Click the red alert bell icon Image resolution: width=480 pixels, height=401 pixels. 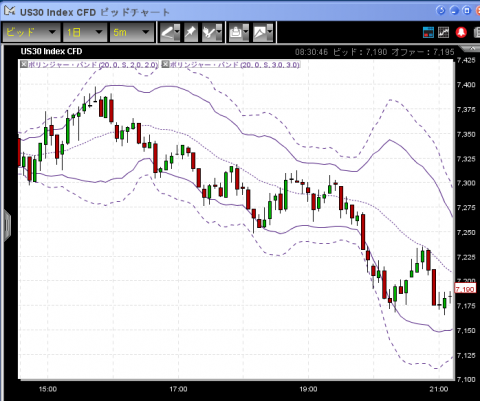(x=461, y=32)
